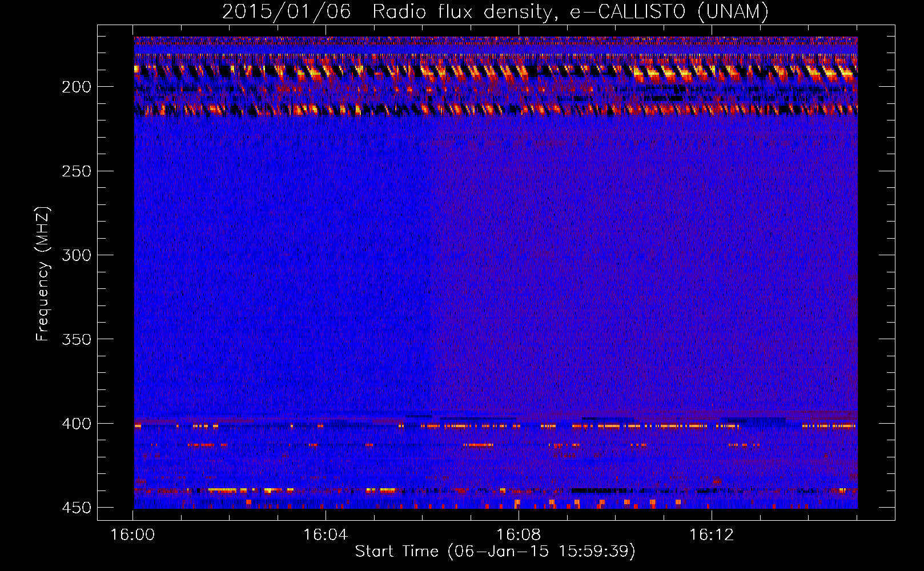Screen dimensions: 924x571
Task: Click the 250 frequency tick label
Action: pos(77,171)
